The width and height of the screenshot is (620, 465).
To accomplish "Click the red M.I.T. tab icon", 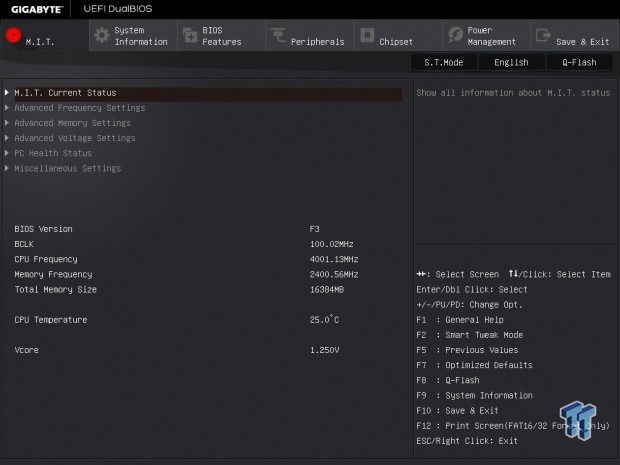I will click(13, 35).
